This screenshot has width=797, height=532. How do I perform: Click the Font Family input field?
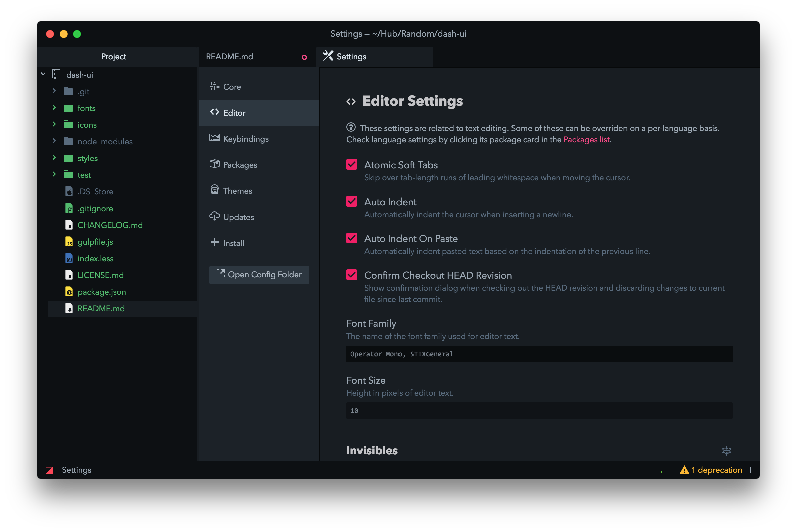pos(539,354)
